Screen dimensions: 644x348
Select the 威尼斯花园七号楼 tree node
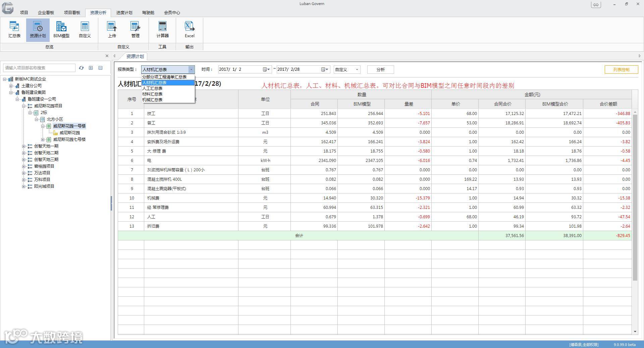tap(69, 139)
